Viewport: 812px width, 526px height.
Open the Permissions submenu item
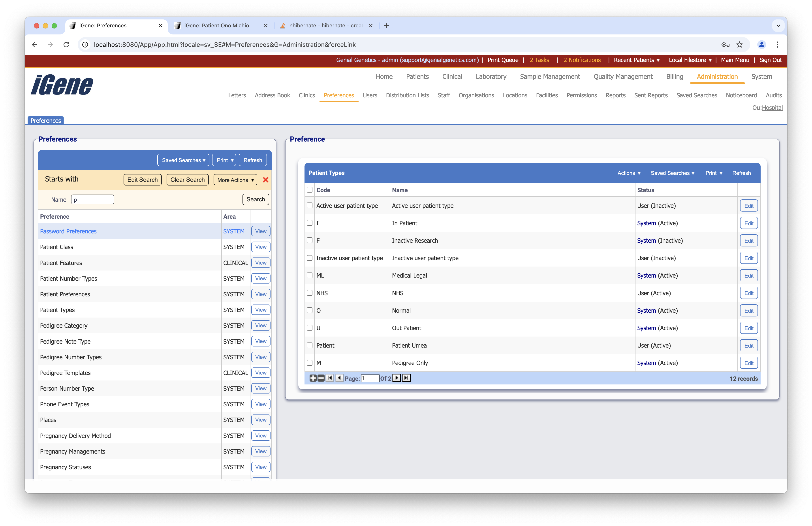pos(581,95)
